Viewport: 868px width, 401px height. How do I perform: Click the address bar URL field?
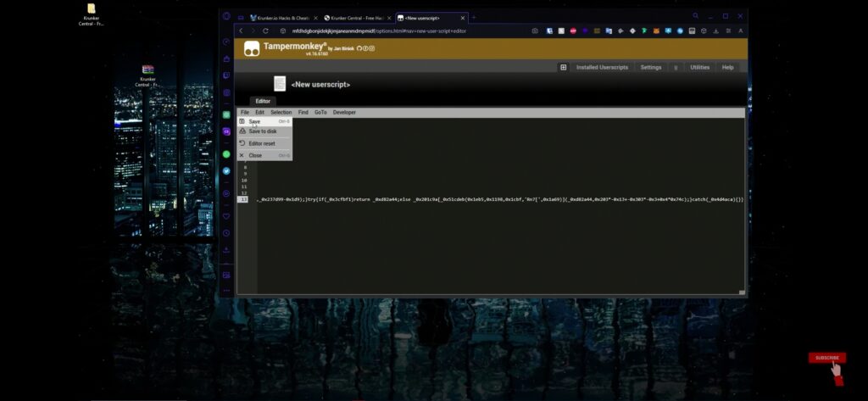401,31
